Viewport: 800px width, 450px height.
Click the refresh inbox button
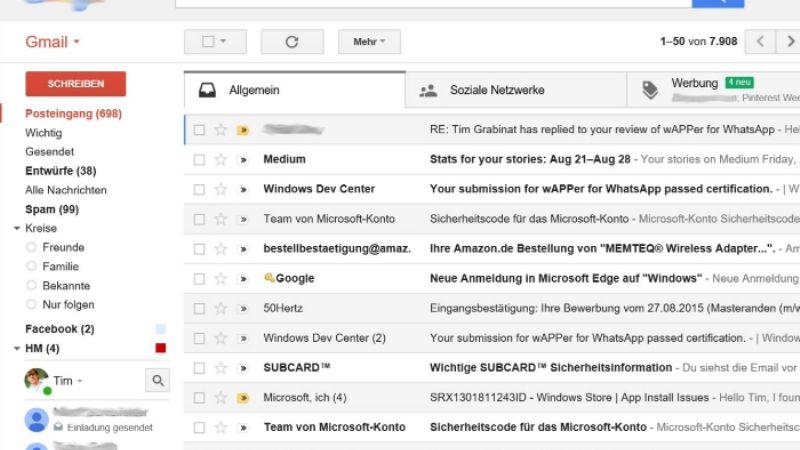coord(292,42)
